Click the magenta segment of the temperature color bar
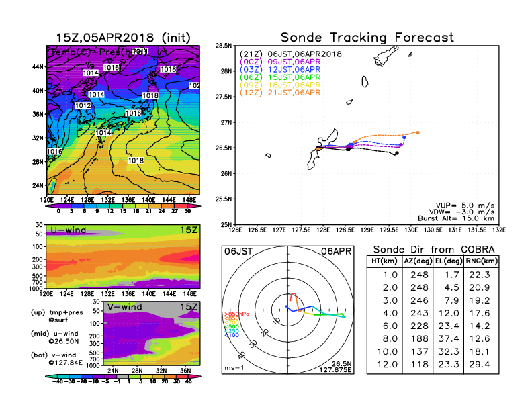This screenshot has height=411, width=532. coord(194,205)
